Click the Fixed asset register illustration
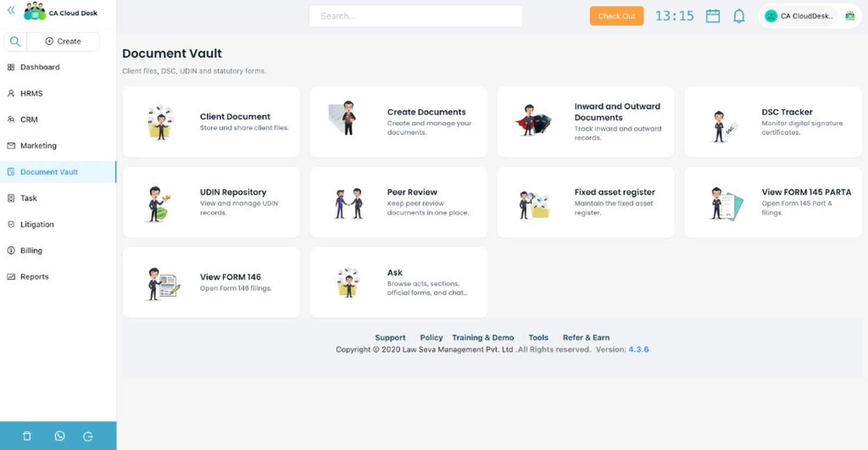 (534, 205)
